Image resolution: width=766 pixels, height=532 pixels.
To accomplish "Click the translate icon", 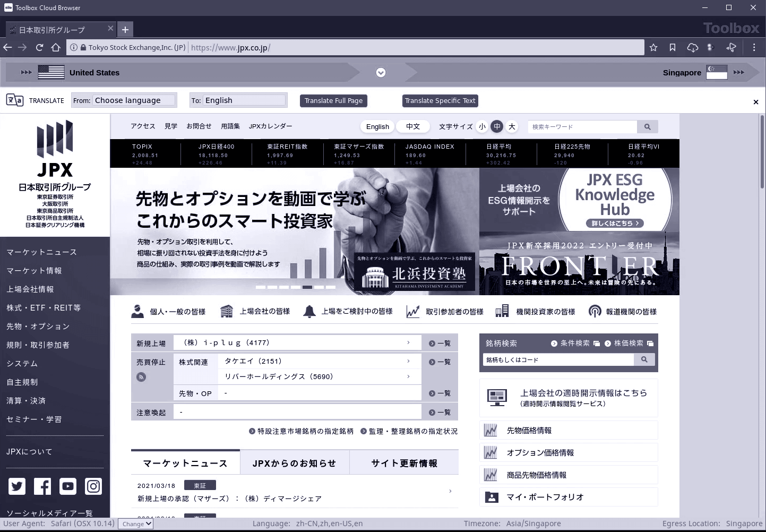I will 14,100.
